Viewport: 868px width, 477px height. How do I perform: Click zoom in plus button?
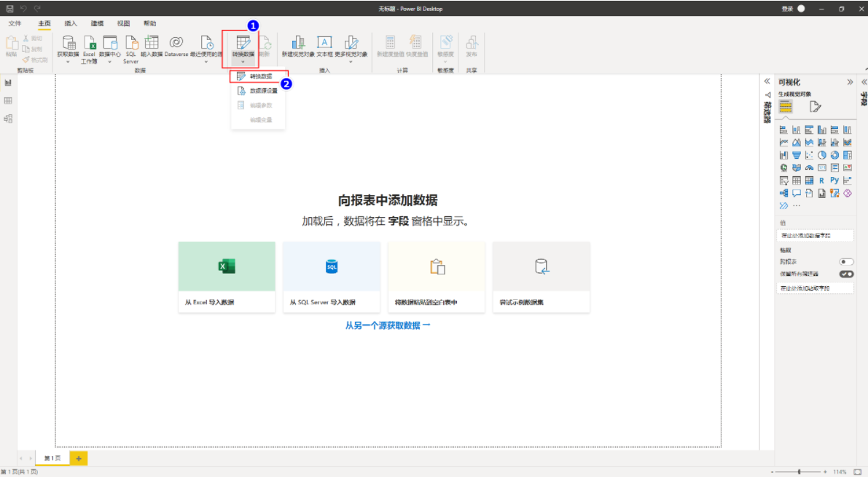click(825, 472)
